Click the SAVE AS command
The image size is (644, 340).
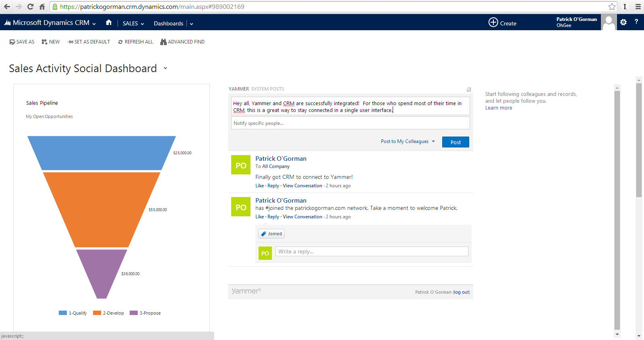pyautogui.click(x=22, y=42)
